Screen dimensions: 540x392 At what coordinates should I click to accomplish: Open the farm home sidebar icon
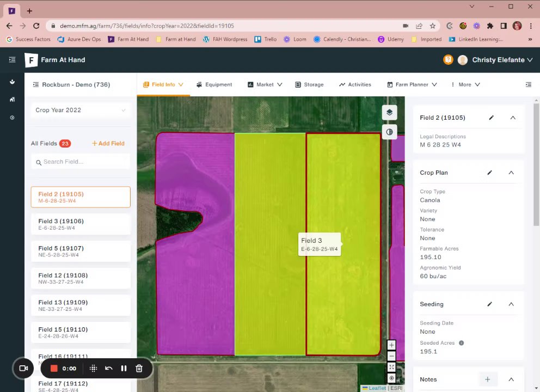(x=12, y=100)
